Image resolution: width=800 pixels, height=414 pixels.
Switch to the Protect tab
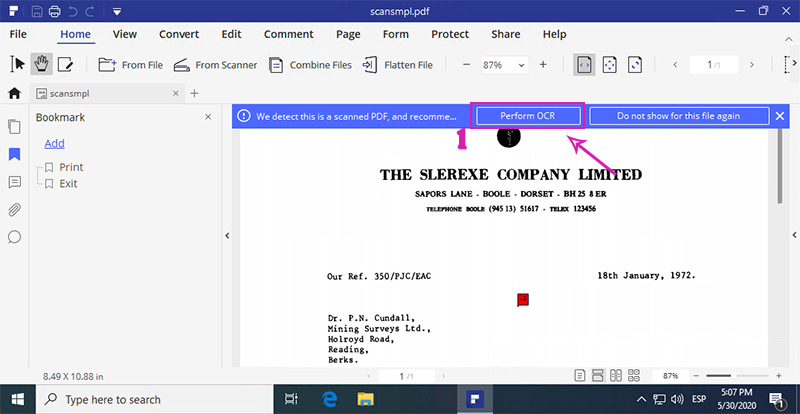[x=450, y=34]
